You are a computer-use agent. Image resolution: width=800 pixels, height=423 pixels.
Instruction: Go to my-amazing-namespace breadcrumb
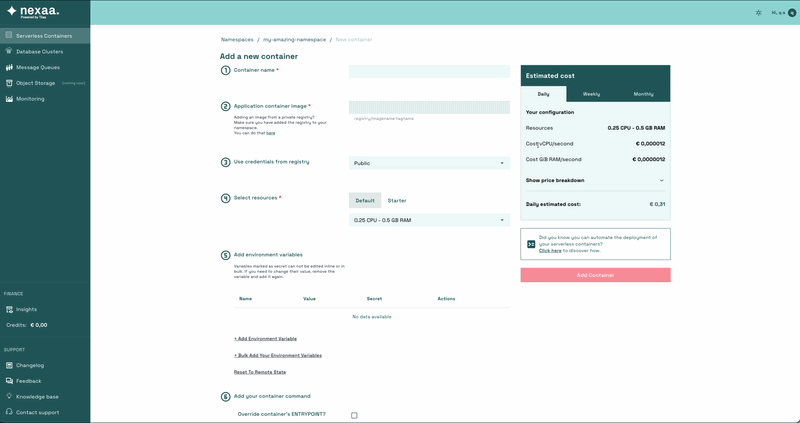294,39
